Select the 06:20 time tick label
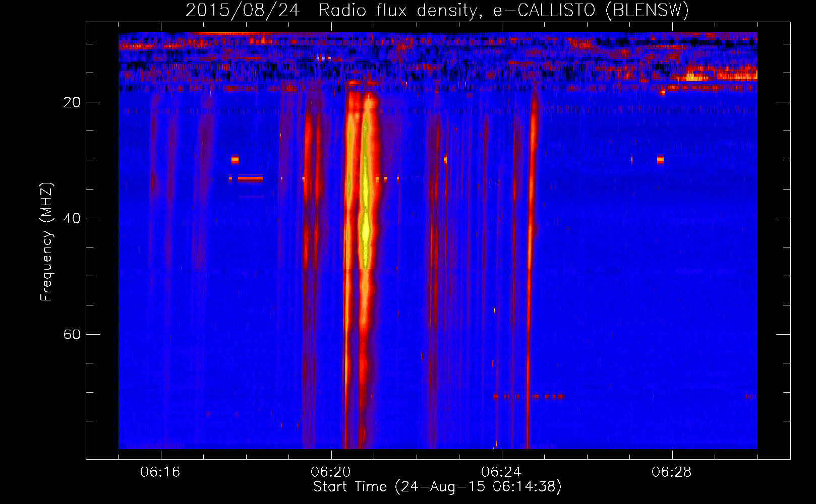The height and width of the screenshot is (504, 816). (331, 472)
